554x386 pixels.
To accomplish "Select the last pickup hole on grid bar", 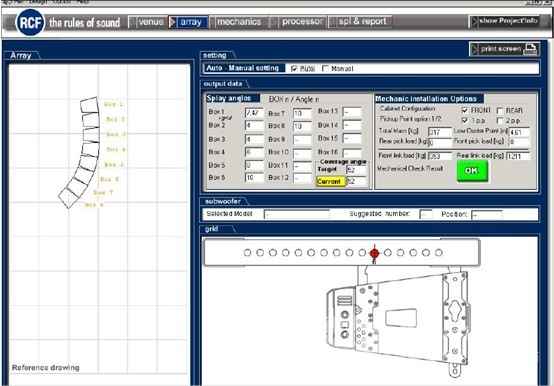I will point(438,253).
